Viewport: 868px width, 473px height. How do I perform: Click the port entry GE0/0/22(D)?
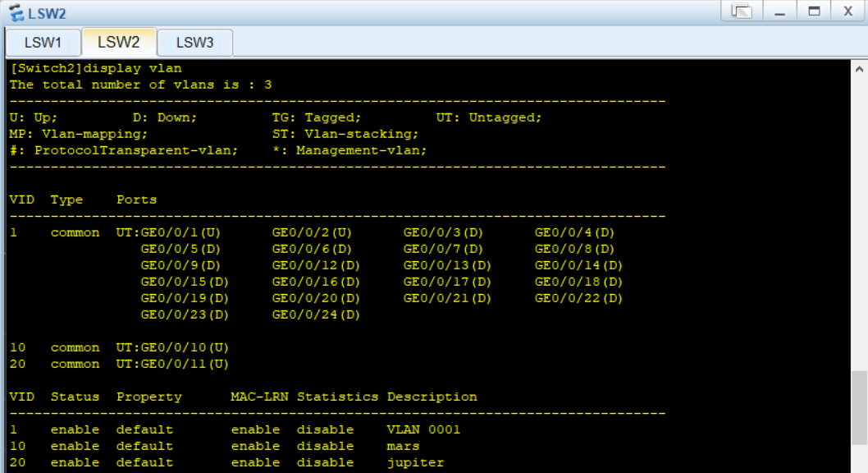click(x=578, y=299)
